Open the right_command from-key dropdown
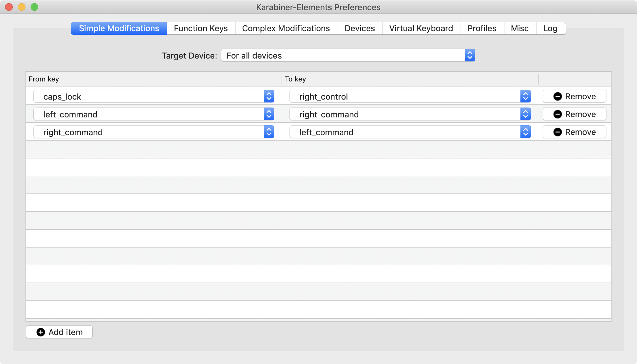The width and height of the screenshot is (637, 364). tap(154, 132)
